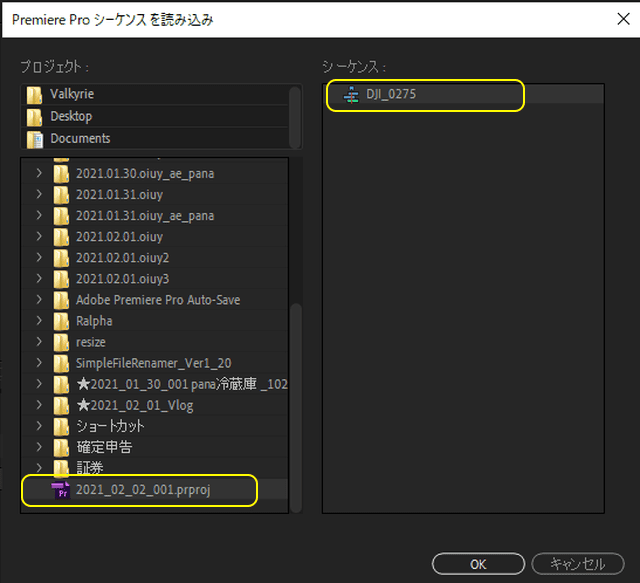Expand the 2021.02.01.oiuy2 folder
This screenshot has width=640, height=583.
pos(39,257)
